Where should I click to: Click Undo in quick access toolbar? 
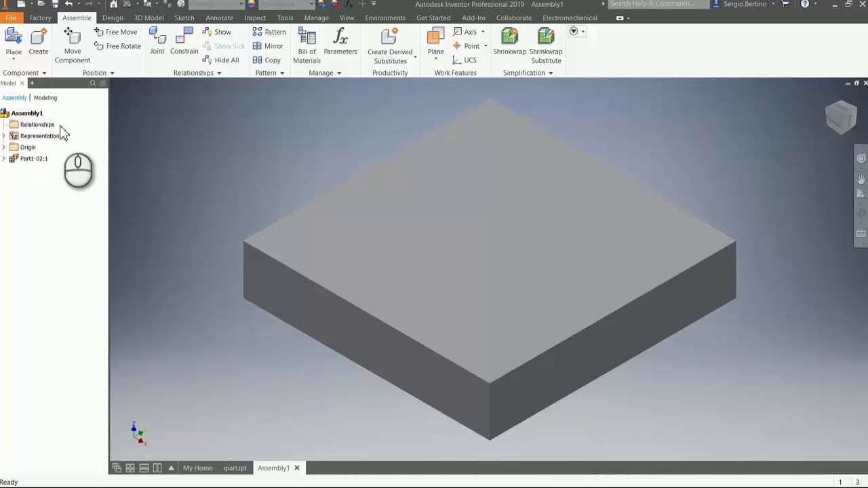68,4
